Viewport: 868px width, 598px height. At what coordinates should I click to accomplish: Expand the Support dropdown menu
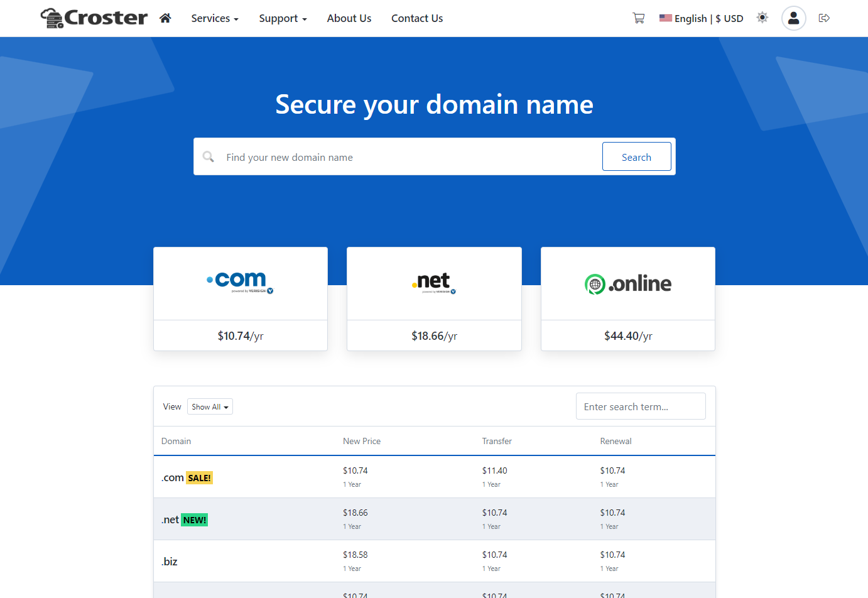(x=283, y=18)
